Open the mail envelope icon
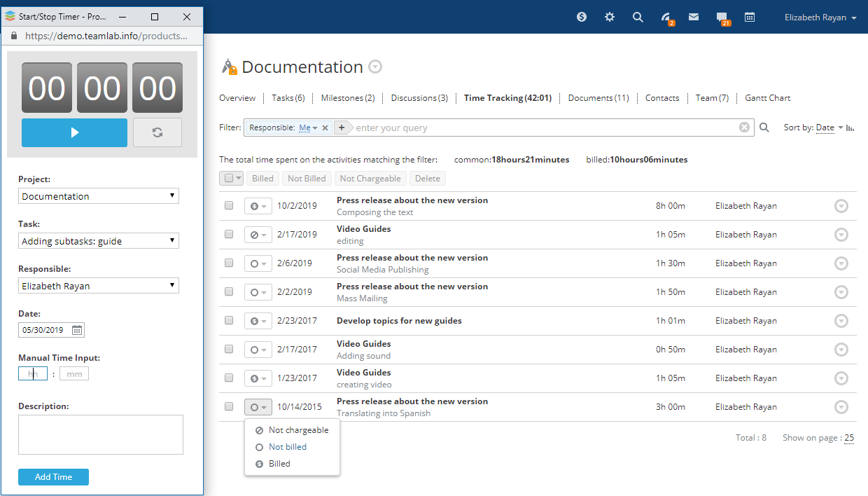The width and height of the screenshot is (868, 496). (x=694, y=17)
